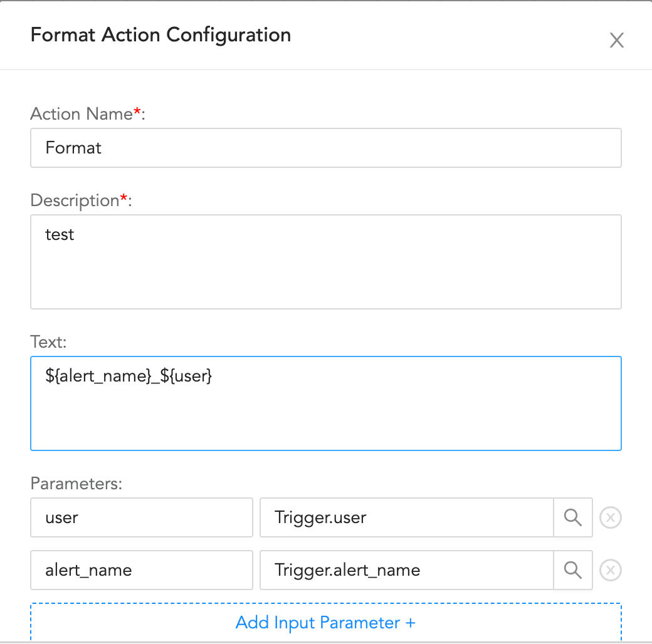
Task: Click the Description label
Action: tap(75, 200)
